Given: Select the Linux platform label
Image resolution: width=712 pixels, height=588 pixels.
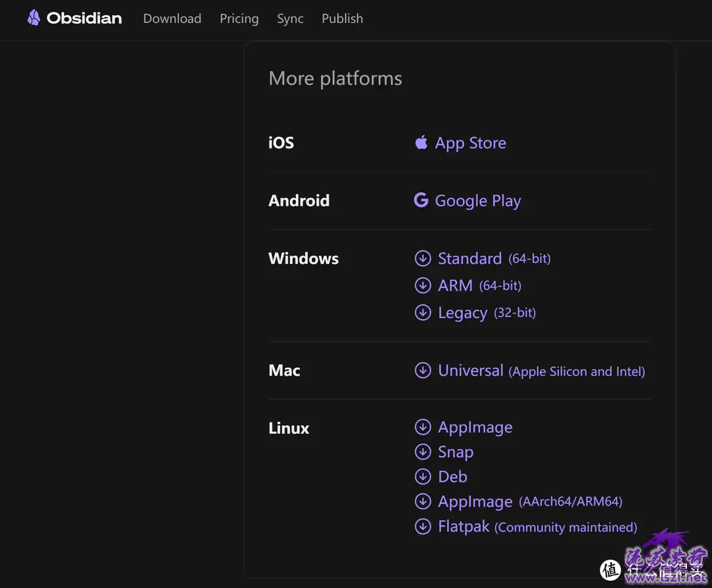Looking at the screenshot, I should click(x=289, y=428).
